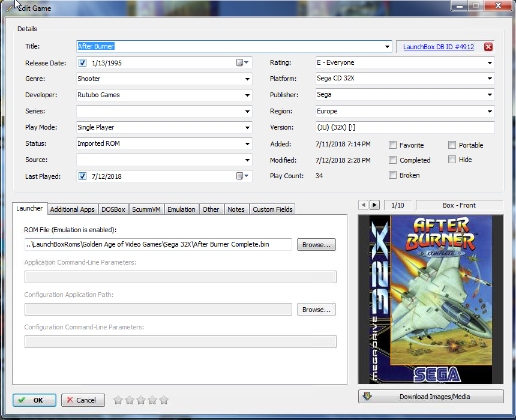Click the pencil icon in title bar
This screenshot has height=420, width=516.
[x=10, y=8]
